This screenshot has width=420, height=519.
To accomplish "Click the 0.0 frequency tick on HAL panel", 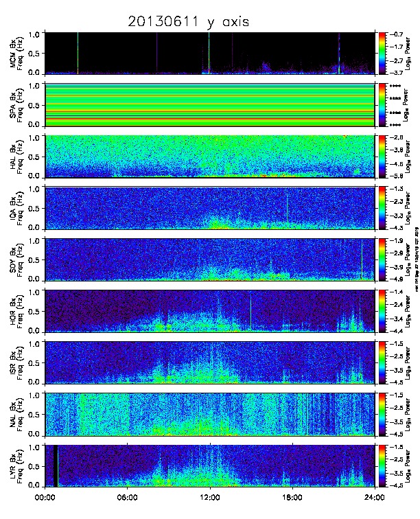I will 34,176.
